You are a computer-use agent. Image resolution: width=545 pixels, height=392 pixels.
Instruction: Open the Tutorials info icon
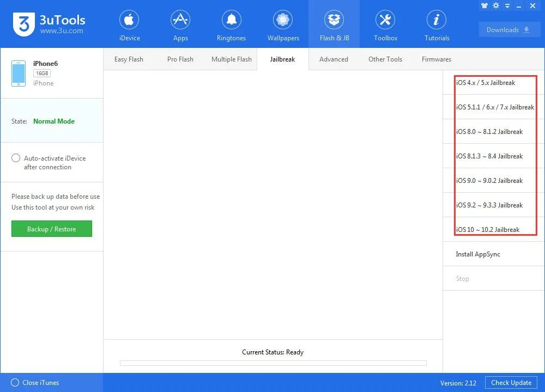point(437,20)
